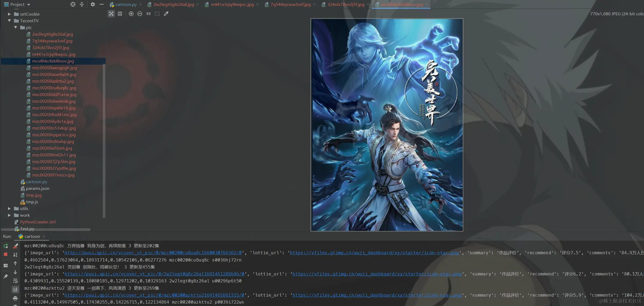Clear the run console output
Screen dimensions: 644x306
tap(16, 246)
